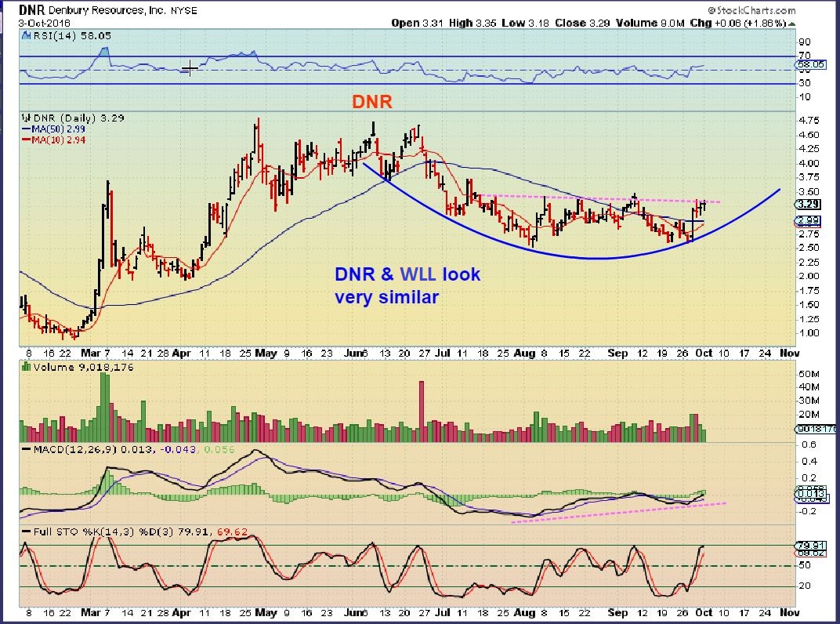This screenshot has height=624, width=840.
Task: Click 'Nov' on the bottom date axis
Action: 789,612
